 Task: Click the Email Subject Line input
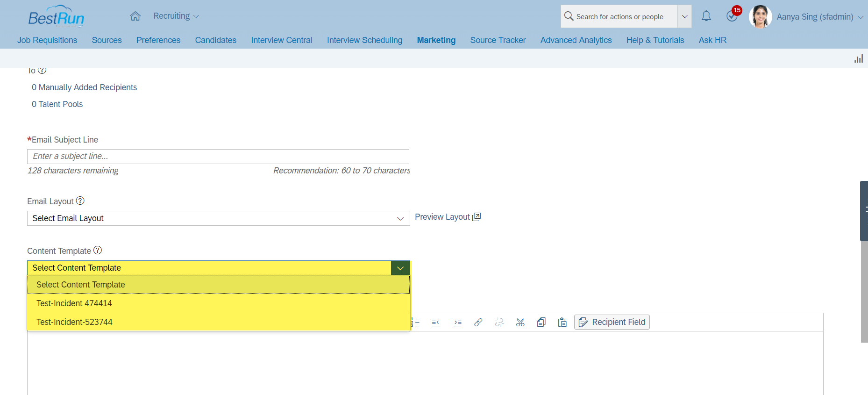tap(218, 157)
